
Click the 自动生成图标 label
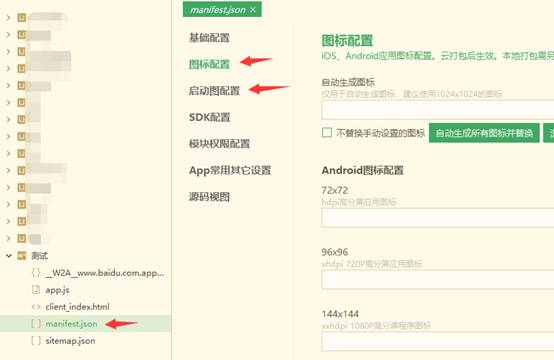tap(348, 82)
